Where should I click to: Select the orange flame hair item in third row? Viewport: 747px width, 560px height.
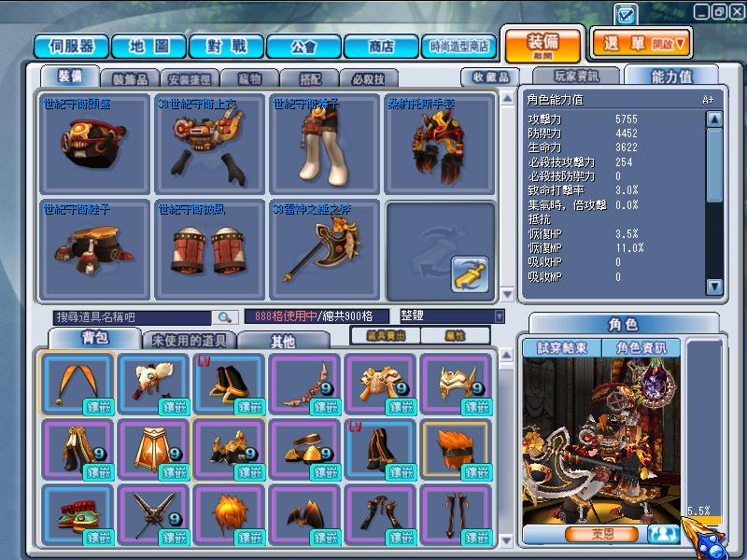[x=229, y=514]
